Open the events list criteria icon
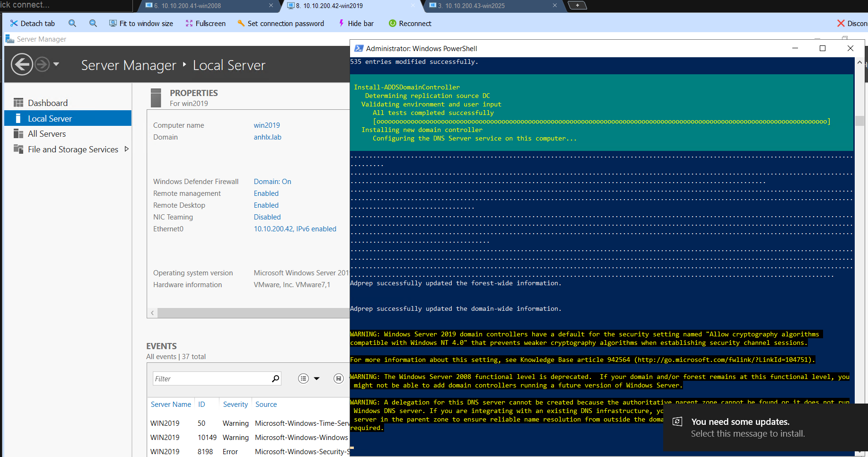The height and width of the screenshot is (457, 868). tap(304, 378)
